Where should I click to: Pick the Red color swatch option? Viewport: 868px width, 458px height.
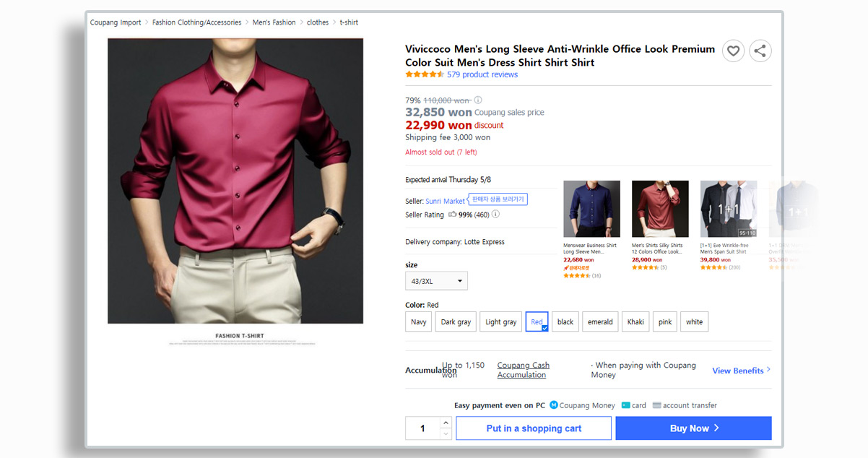point(537,322)
